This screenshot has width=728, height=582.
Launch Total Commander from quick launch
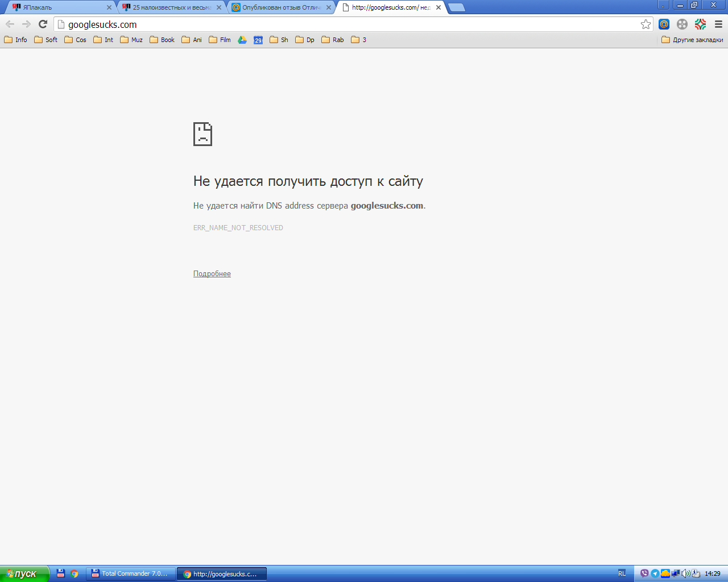point(61,573)
